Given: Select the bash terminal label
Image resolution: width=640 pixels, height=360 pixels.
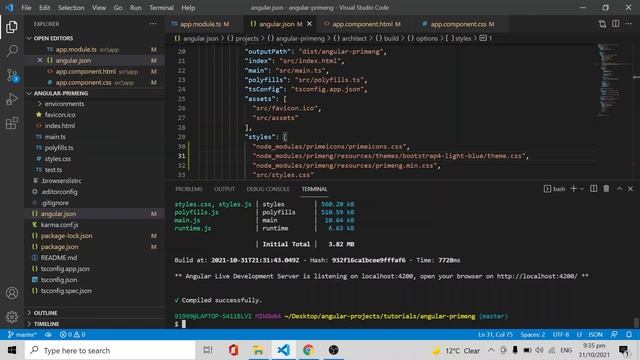Looking at the screenshot, I should pyautogui.click(x=555, y=189).
